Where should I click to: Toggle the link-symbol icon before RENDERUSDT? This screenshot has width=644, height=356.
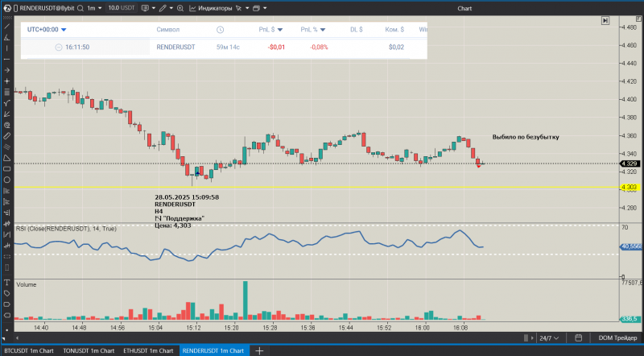tap(15, 8)
